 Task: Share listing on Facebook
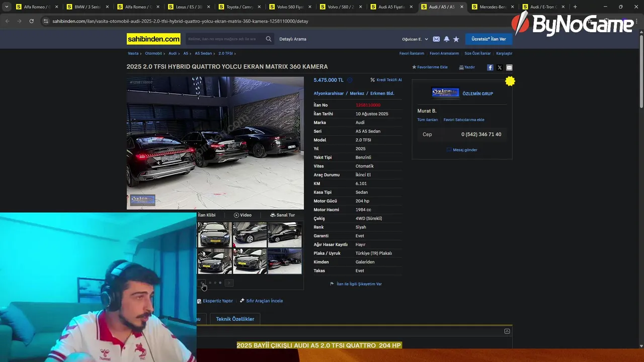[490, 67]
